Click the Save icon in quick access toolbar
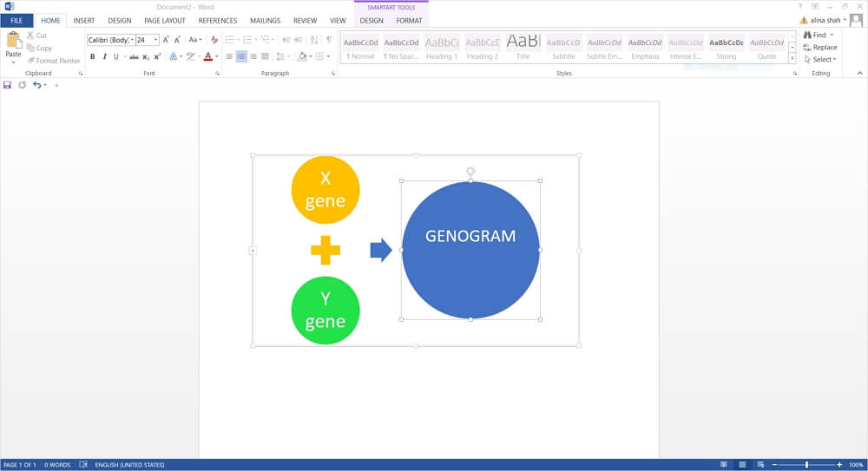The height and width of the screenshot is (471, 868). coord(7,85)
